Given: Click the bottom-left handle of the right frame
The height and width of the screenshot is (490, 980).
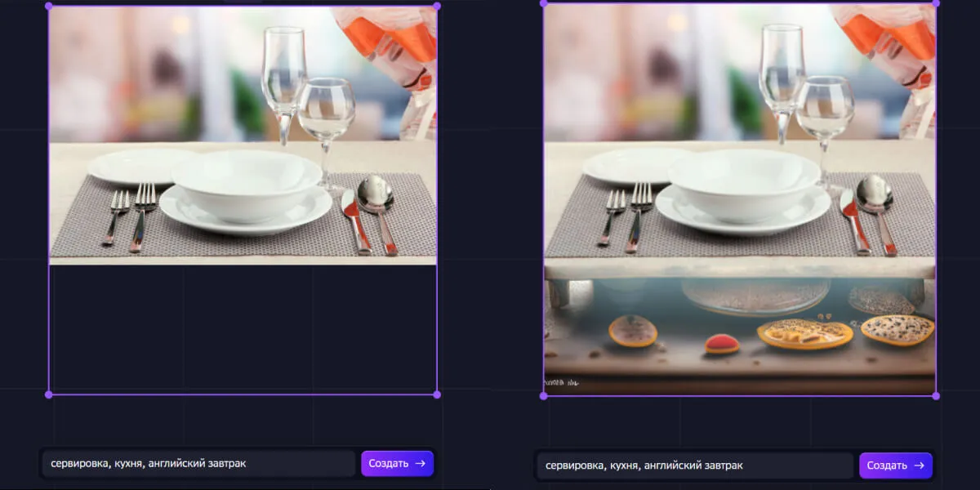Looking at the screenshot, I should [x=544, y=395].
